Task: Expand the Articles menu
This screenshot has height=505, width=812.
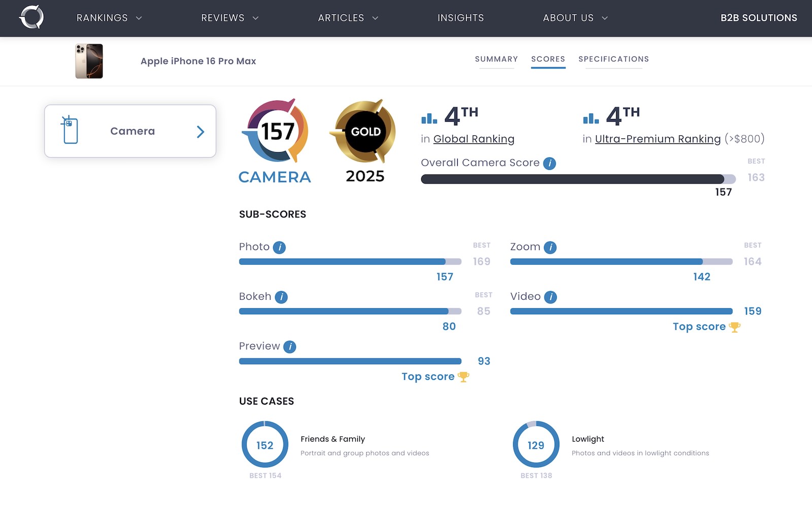Action: 348,18
